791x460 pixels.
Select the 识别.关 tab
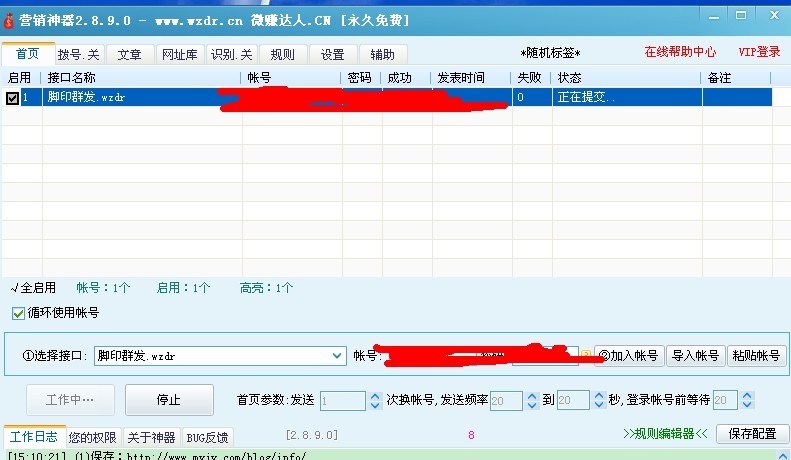[x=232, y=54]
